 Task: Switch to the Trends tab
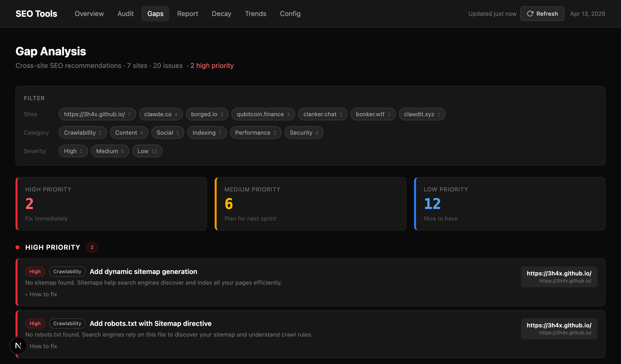[x=255, y=14]
